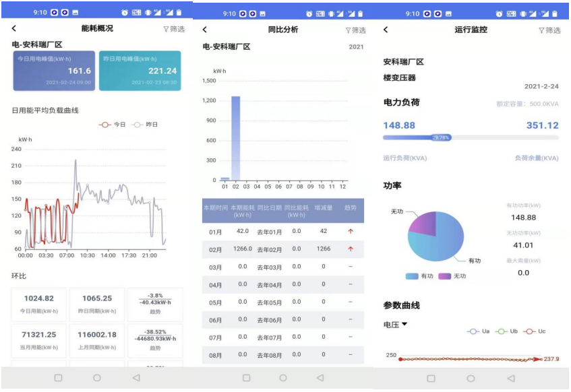571x392 pixels.
Task: Select the 71321.25 当月用能 cell
Action: 39,341
